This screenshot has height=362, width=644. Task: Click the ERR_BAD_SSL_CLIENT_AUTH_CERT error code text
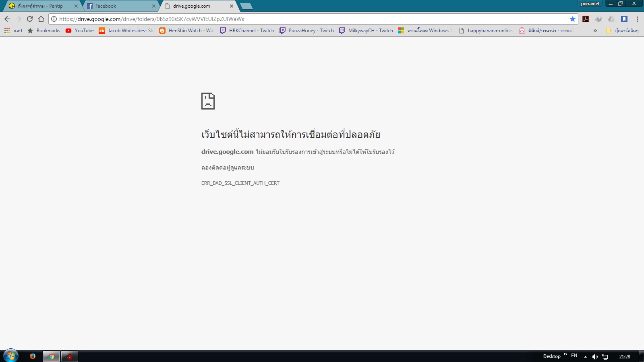click(240, 183)
